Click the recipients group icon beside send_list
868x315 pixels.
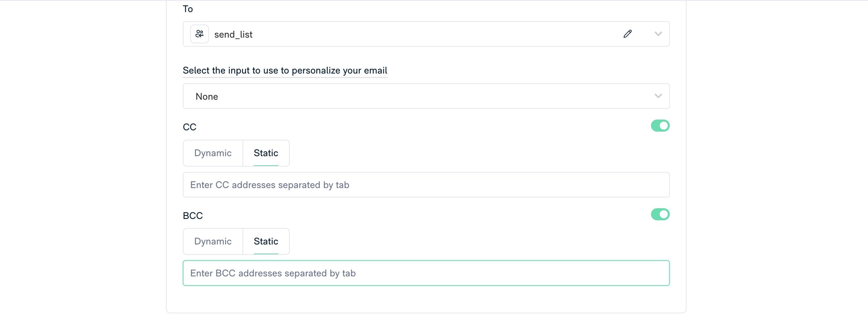pyautogui.click(x=200, y=34)
